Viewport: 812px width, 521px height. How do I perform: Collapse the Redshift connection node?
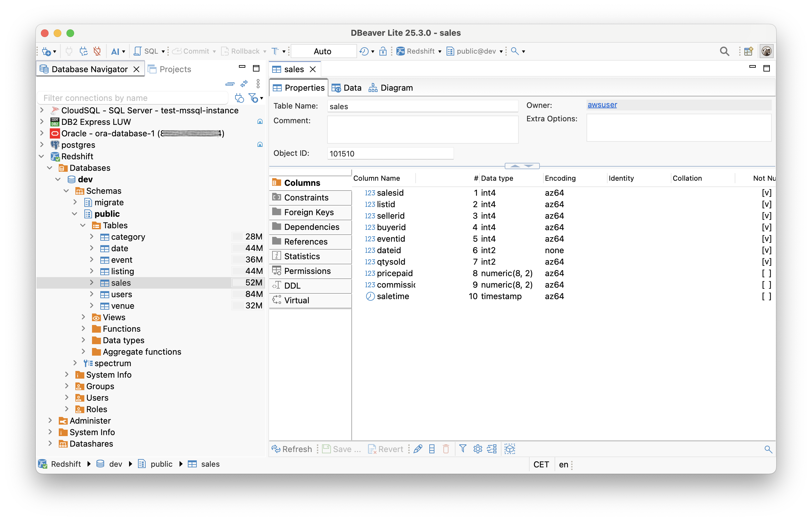(42, 156)
